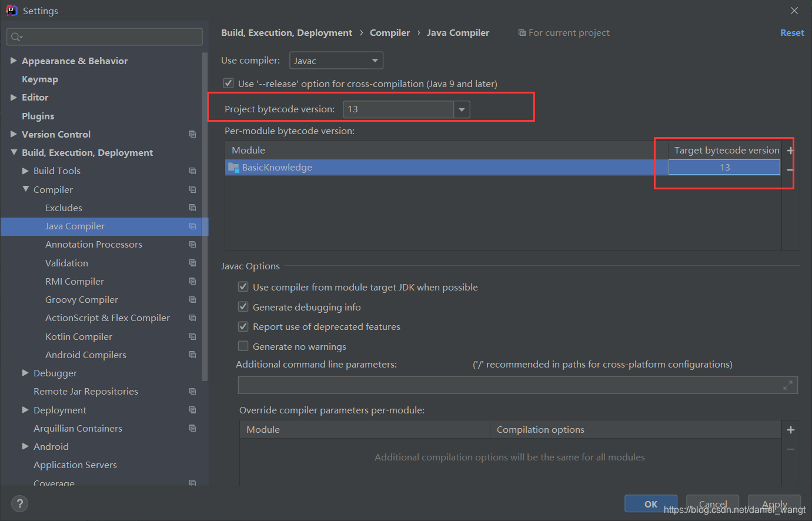Expand the Version Control section
The height and width of the screenshot is (521, 812).
click(x=14, y=134)
